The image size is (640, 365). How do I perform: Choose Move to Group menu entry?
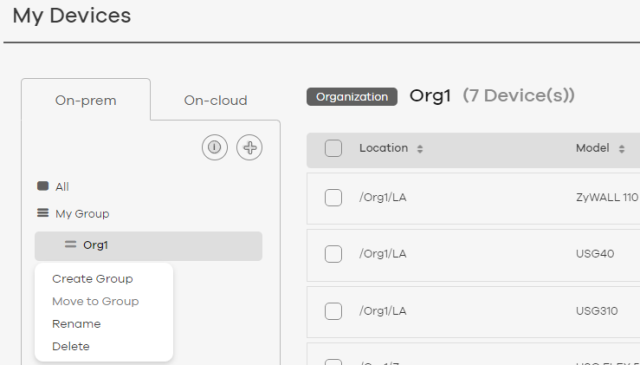[96, 301]
